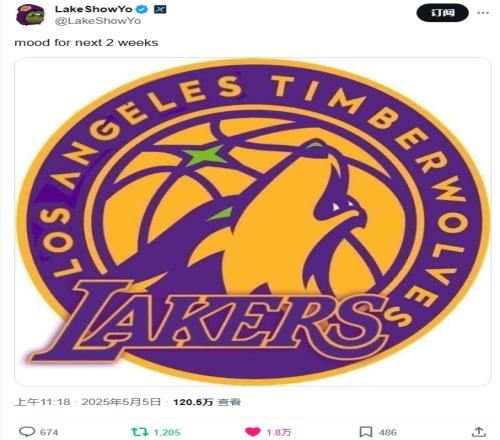The height and width of the screenshot is (440, 500).
Task: Open the reply comment icon
Action: (x=27, y=432)
